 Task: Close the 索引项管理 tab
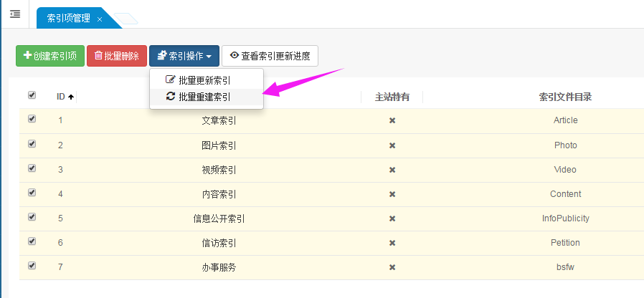[x=99, y=19]
